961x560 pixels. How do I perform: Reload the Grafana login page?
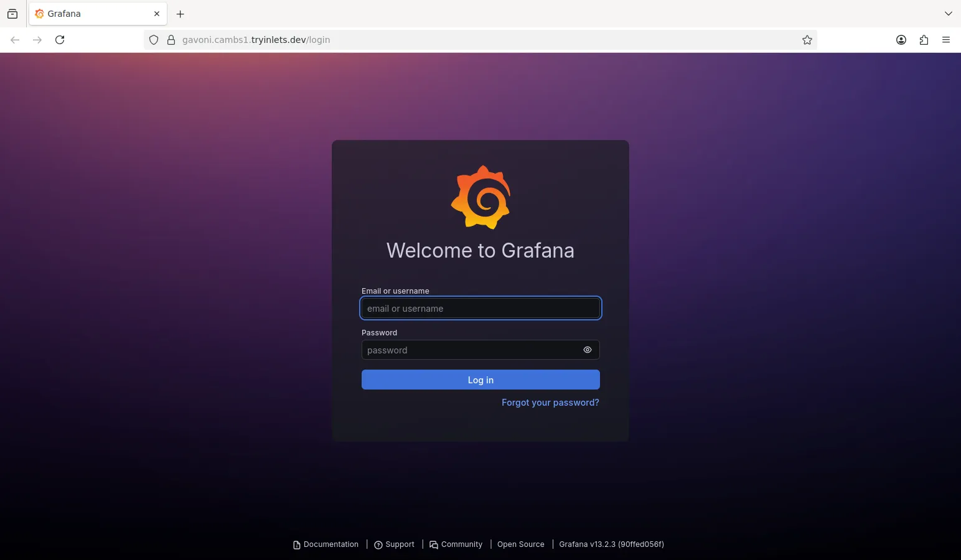[60, 40]
